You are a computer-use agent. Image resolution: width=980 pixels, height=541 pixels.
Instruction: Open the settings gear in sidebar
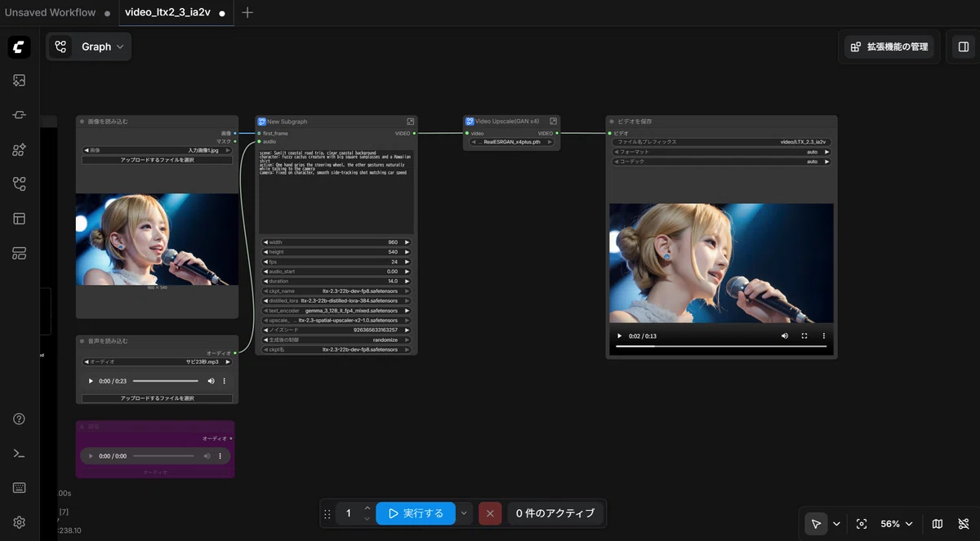[20, 522]
